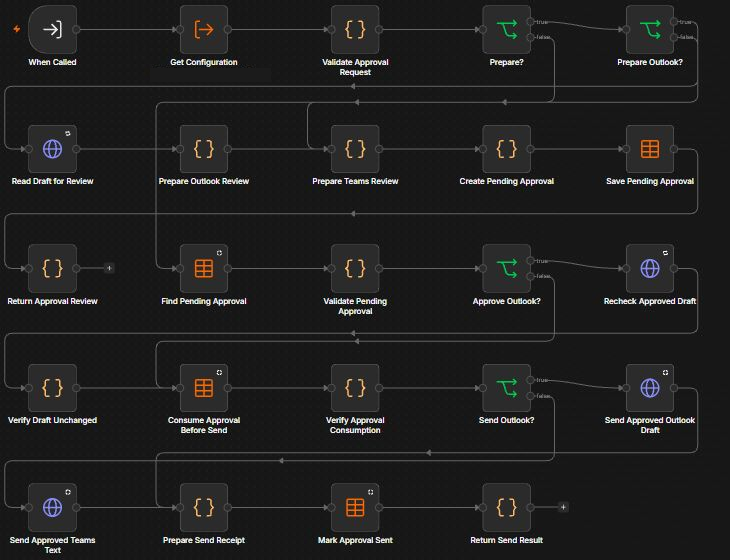
Task: Click the Verify Draft Unchanged label
Action: (x=52, y=420)
